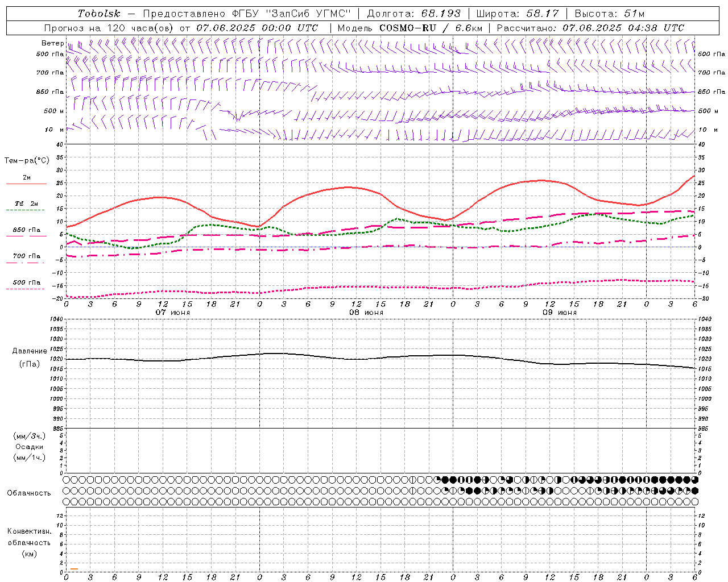The image size is (728, 582).
Task: Click the '(мм/3ч.)' precipitation unit label
Action: pyautogui.click(x=30, y=436)
